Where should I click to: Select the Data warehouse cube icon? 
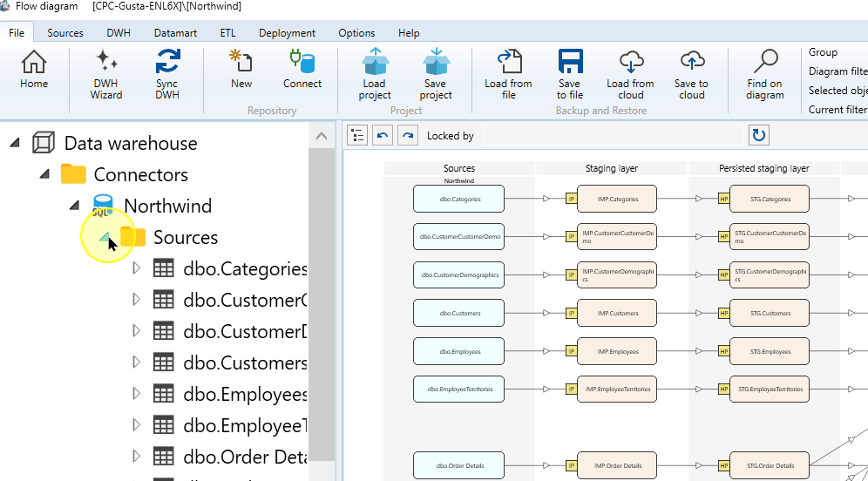(x=44, y=143)
